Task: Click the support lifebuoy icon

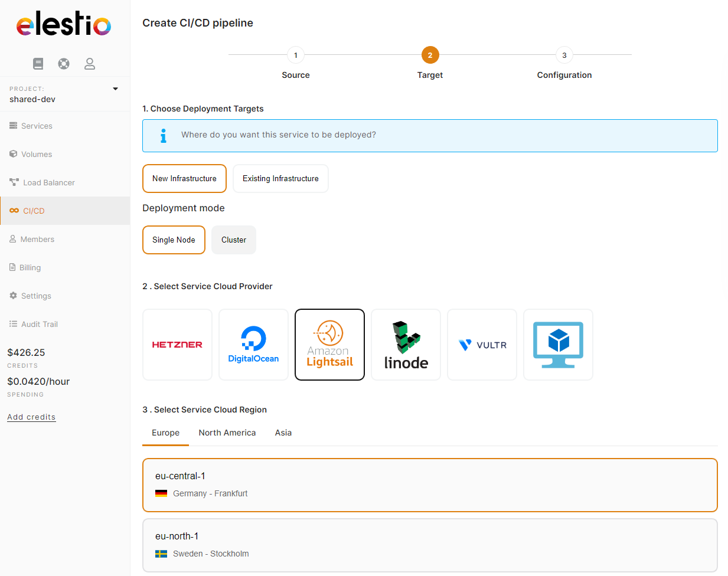Action: click(x=64, y=64)
